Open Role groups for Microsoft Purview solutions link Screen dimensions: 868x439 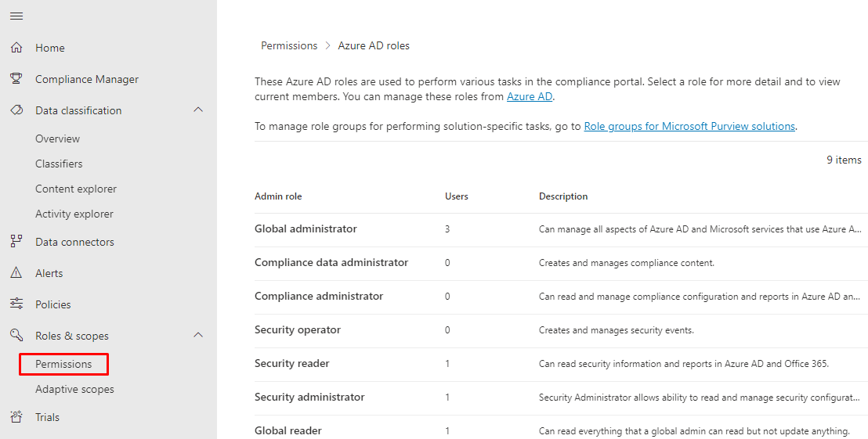[689, 126]
